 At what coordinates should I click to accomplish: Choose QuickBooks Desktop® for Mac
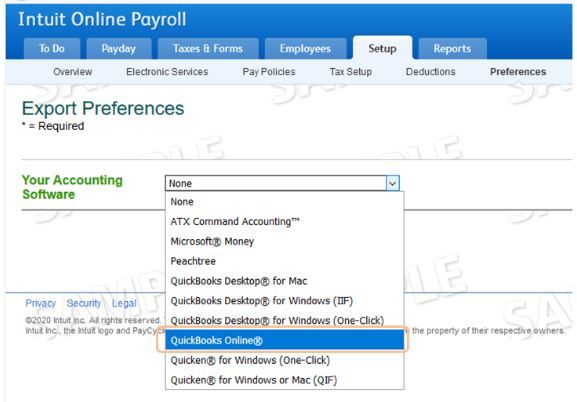285,281
